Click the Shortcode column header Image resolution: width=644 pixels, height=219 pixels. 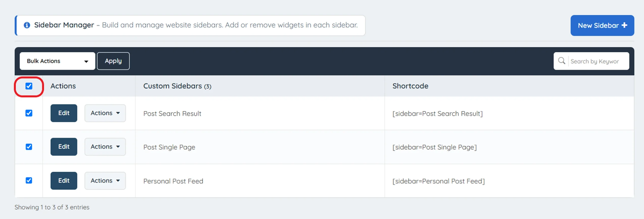[410, 86]
